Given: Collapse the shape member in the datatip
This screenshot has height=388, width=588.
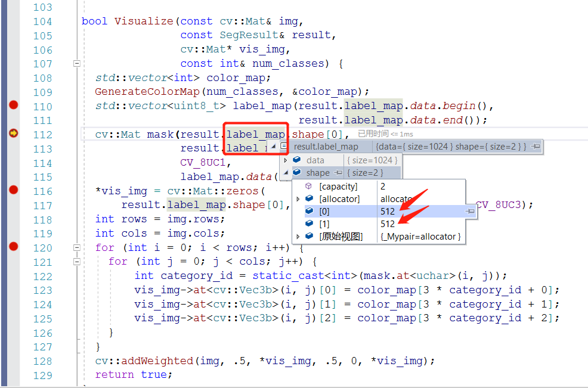Looking at the screenshot, I should 286,173.
